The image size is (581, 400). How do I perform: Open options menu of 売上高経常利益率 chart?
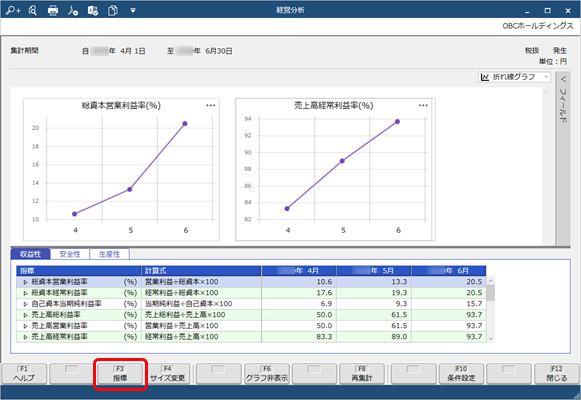[x=423, y=106]
